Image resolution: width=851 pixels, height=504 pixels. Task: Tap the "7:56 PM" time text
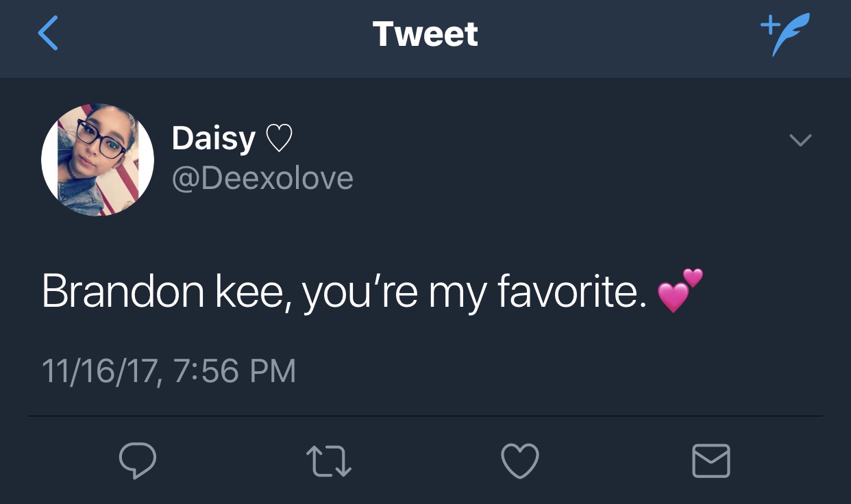(235, 371)
